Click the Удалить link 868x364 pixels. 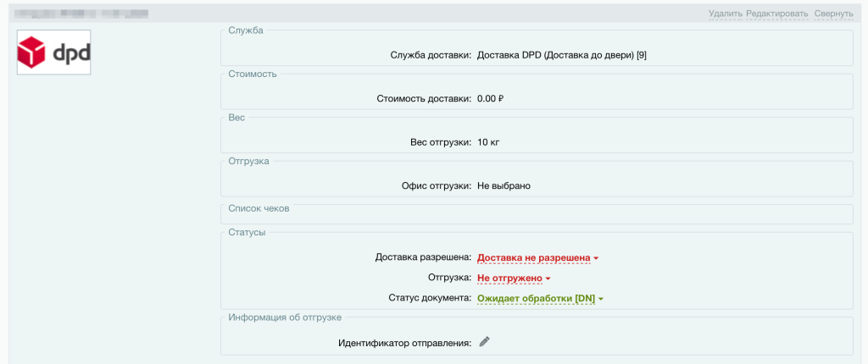(726, 14)
